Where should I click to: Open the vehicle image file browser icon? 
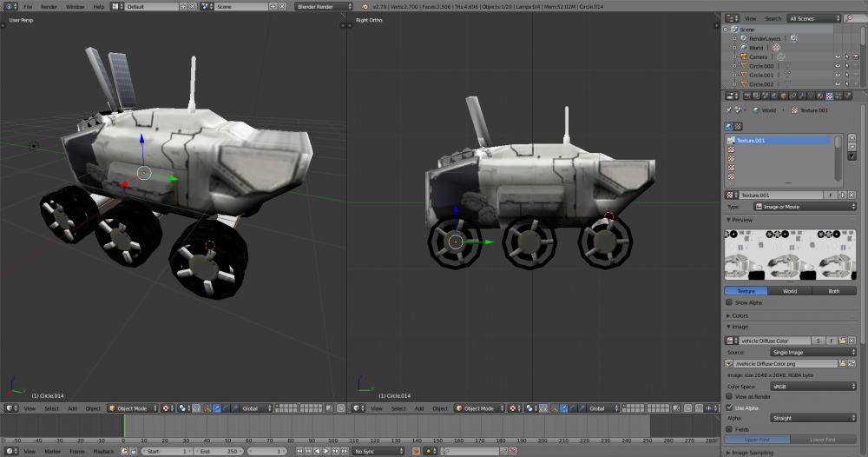click(x=843, y=363)
